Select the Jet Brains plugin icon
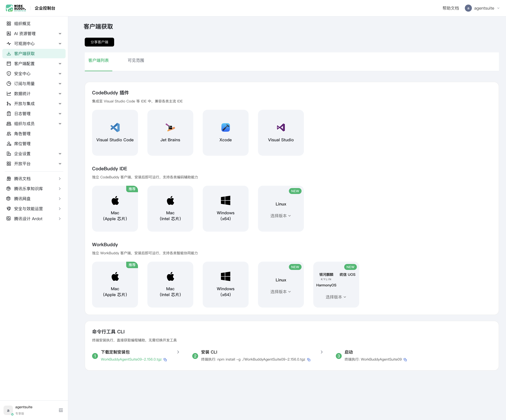This screenshot has width=506, height=420. click(x=170, y=127)
